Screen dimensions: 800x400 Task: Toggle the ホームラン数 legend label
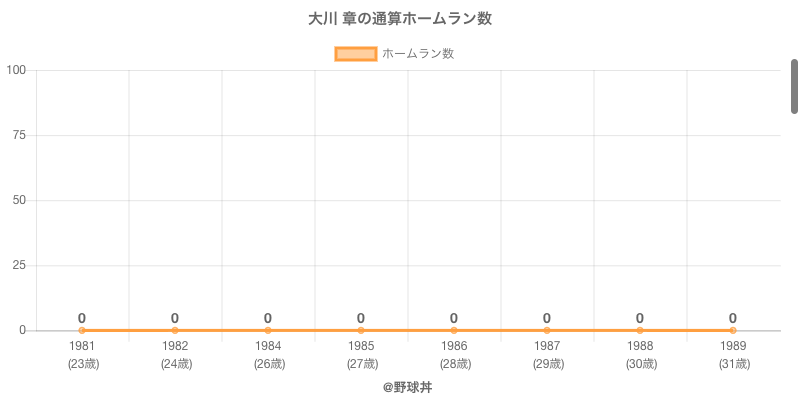418,54
